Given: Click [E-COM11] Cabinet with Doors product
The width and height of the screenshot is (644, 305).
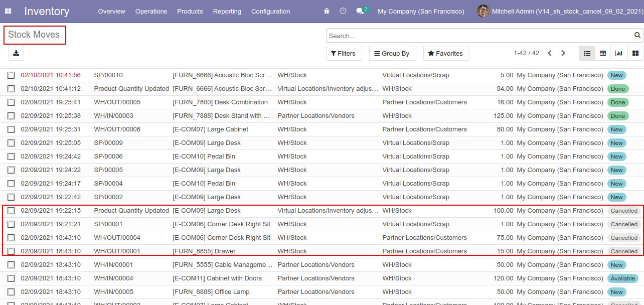Looking at the screenshot, I should (217, 278).
